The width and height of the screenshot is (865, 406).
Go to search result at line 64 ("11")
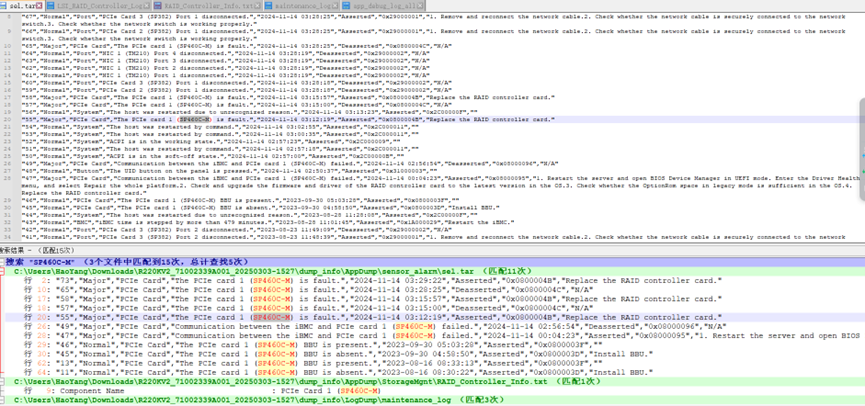(x=338, y=372)
